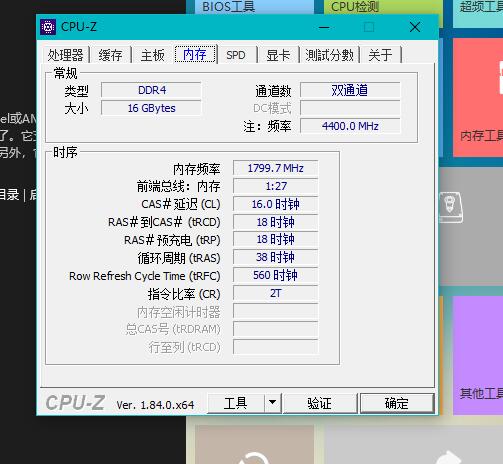Switch to the SPD tab

236,55
